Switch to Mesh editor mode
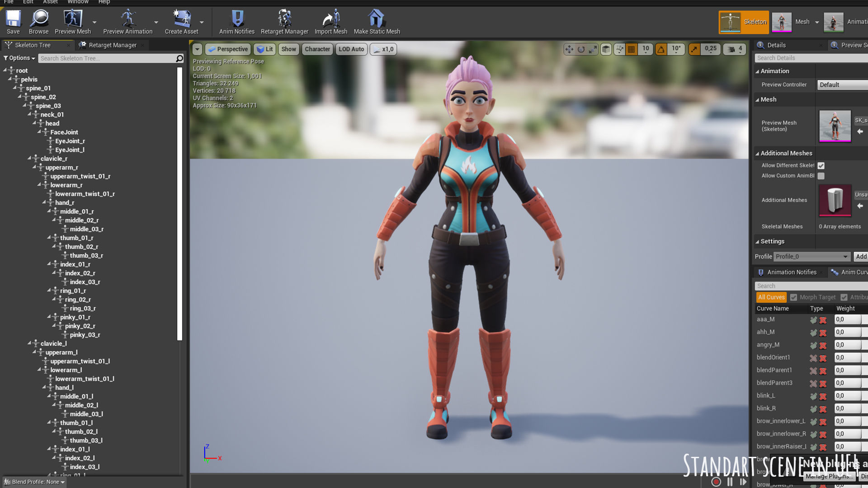Viewport: 868px width, 488px height. click(x=793, y=22)
